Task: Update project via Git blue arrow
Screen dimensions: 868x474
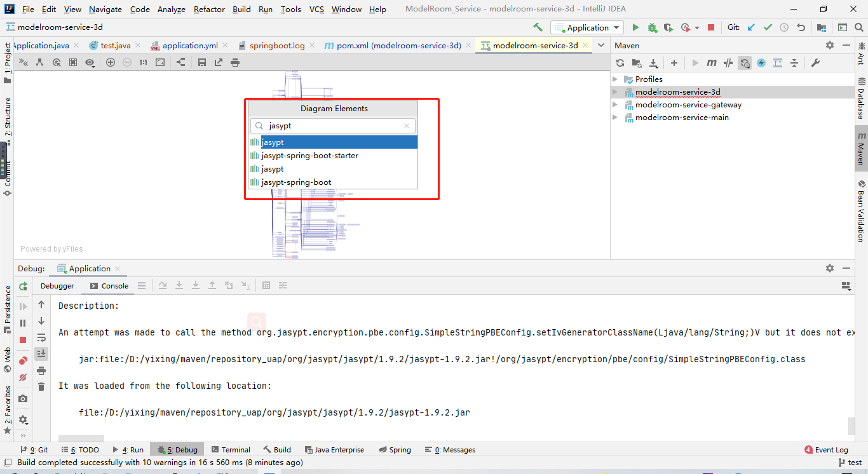Action: 752,27
